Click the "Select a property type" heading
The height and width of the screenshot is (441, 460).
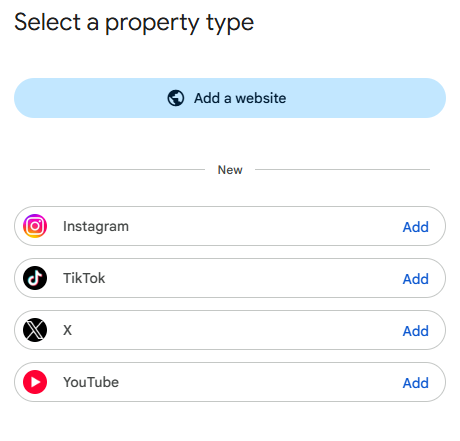coord(134,23)
